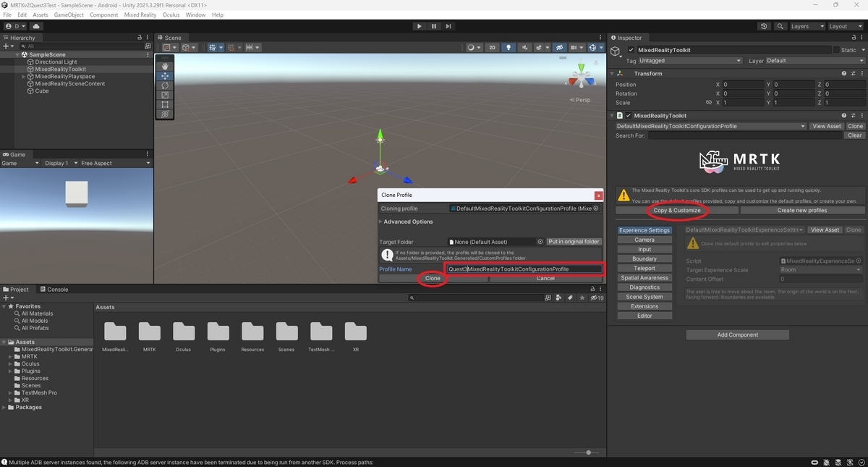This screenshot has width=868, height=467.
Task: Click the Pause button
Action: coord(434,26)
